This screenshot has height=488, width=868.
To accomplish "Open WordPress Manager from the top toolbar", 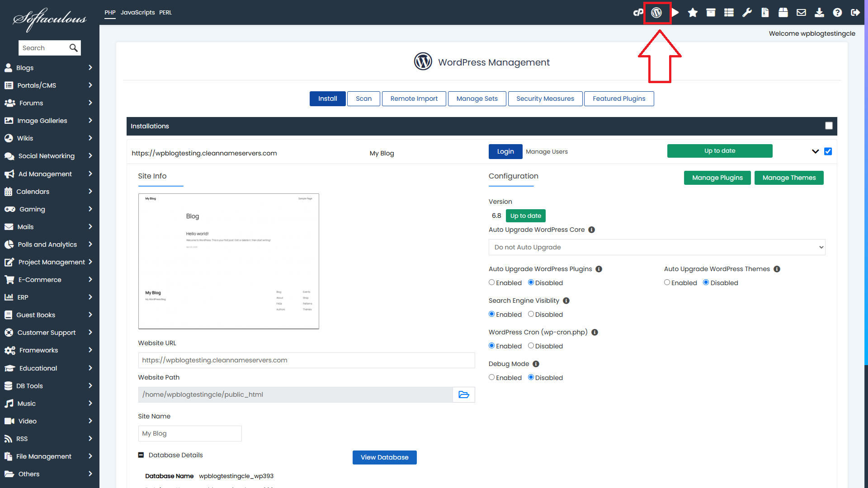I will (x=656, y=13).
